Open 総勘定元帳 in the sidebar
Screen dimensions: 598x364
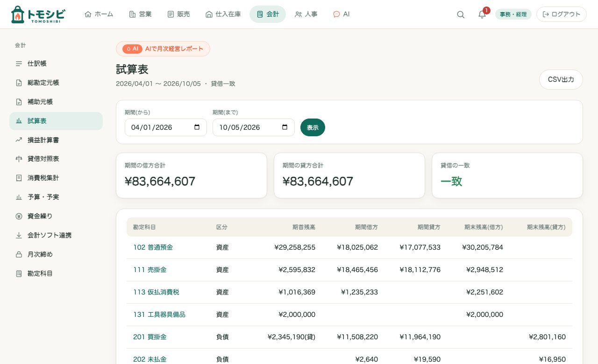tap(56, 83)
